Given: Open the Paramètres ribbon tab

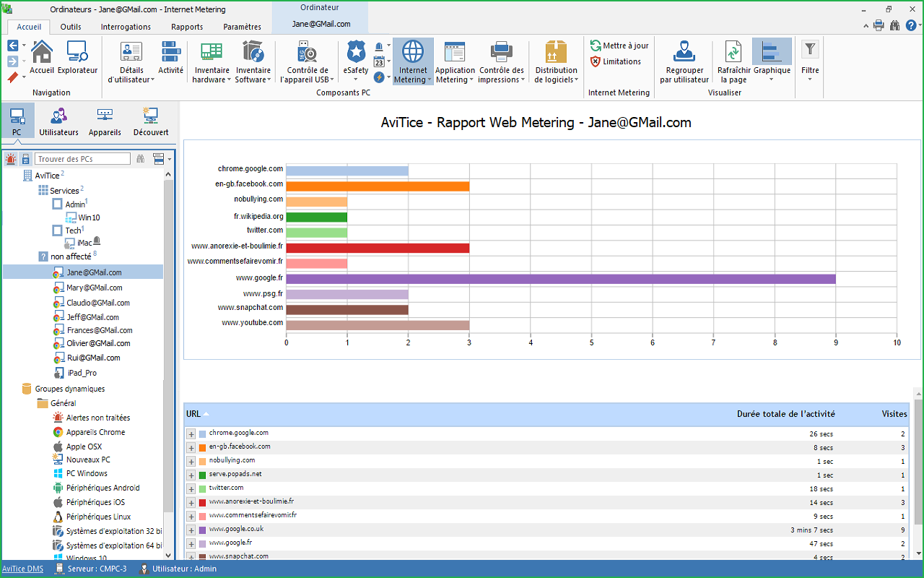Looking at the screenshot, I should point(243,27).
